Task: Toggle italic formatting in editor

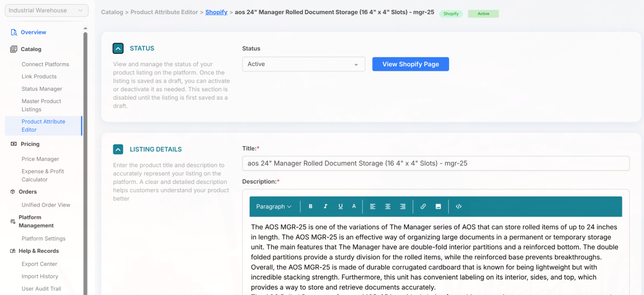Action: [325, 206]
